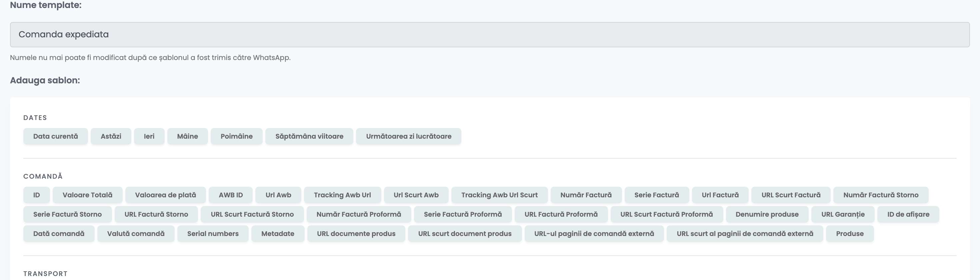The height and width of the screenshot is (280, 980).
Task: Add the Denumire produse tag
Action: 767,214
